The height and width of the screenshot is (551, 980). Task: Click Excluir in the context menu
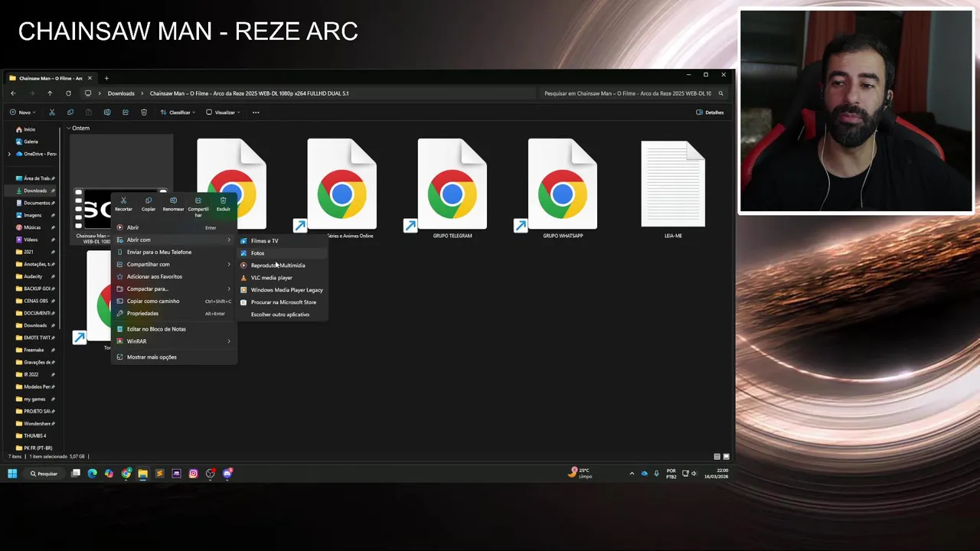[223, 204]
